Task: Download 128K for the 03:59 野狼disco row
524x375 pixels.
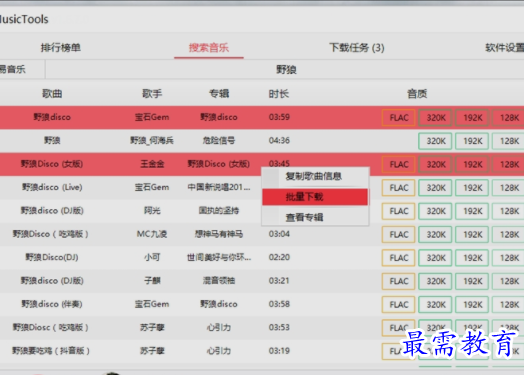Action: [508, 118]
